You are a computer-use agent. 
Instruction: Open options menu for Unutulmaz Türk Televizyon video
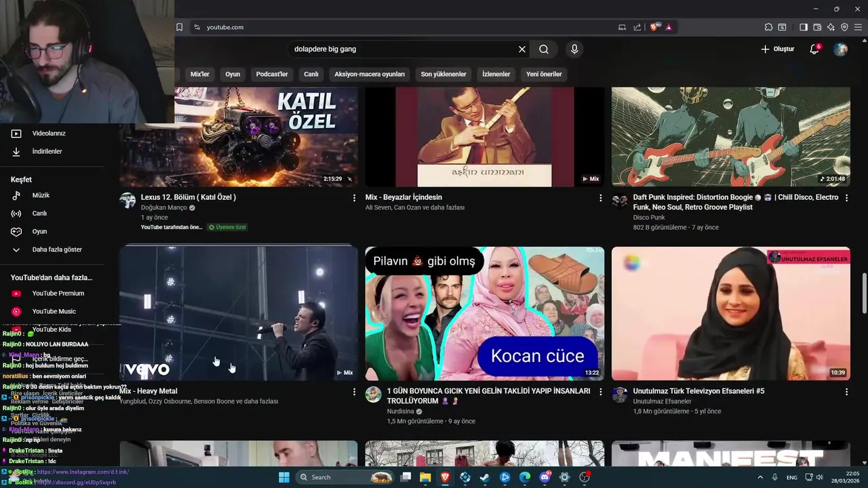point(846,392)
